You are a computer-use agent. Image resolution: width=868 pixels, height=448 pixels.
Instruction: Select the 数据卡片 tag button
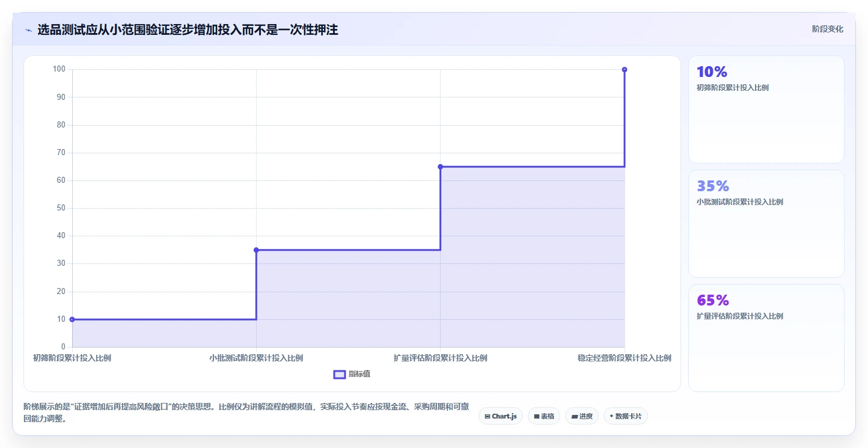click(x=626, y=416)
